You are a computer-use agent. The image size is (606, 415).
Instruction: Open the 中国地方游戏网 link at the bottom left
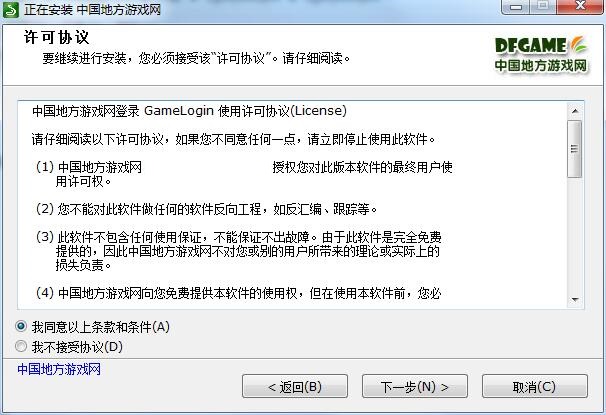pyautogui.click(x=59, y=369)
